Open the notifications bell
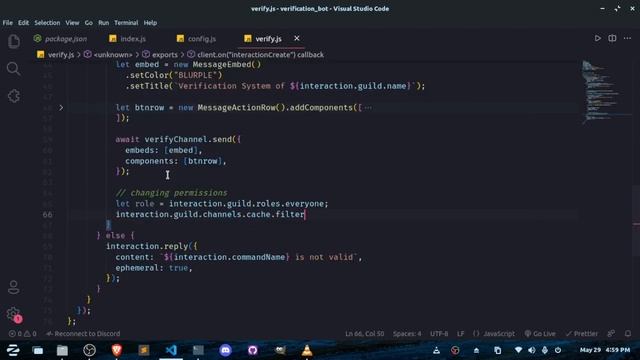The width and height of the screenshot is (640, 360). click(628, 334)
